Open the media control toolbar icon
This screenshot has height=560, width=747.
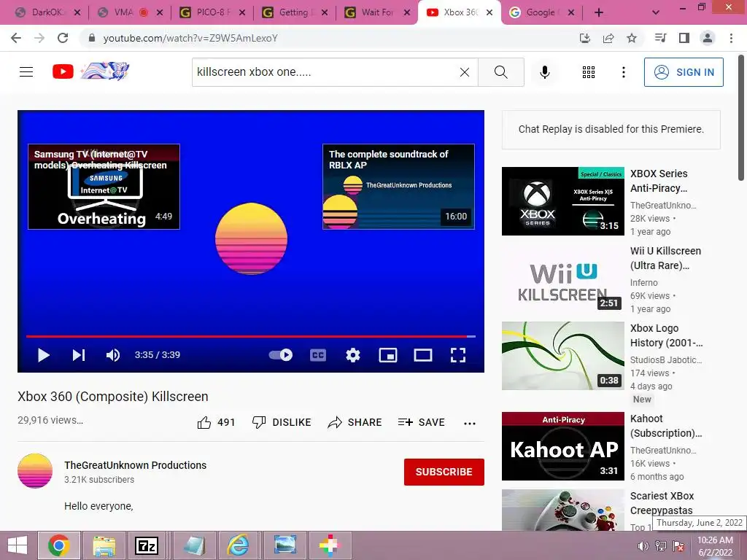[x=660, y=38]
